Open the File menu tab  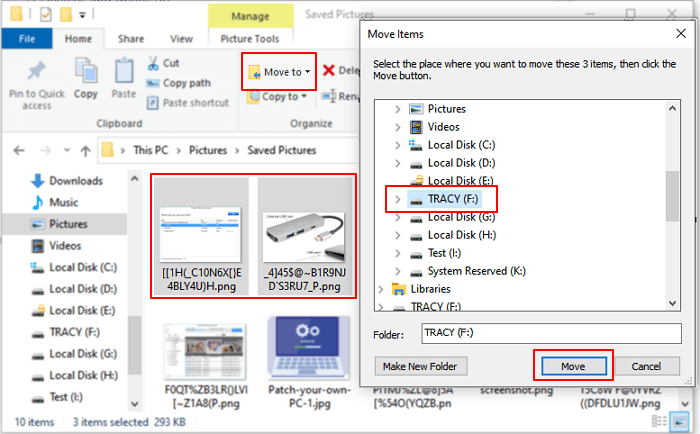pos(28,39)
